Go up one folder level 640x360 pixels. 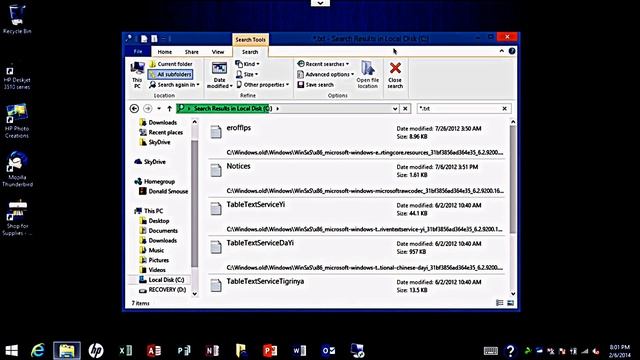point(169,109)
